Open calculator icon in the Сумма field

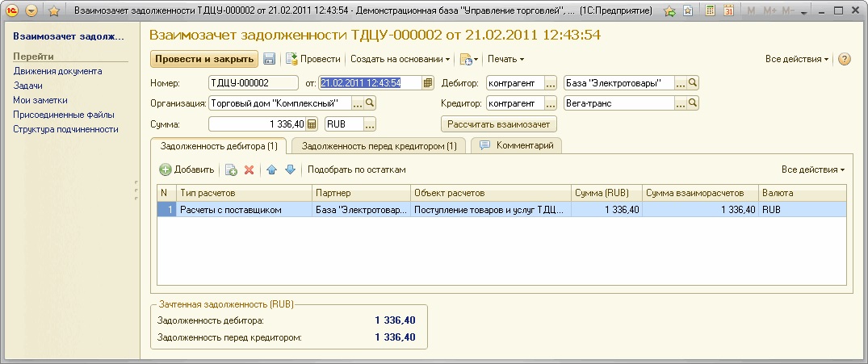click(x=312, y=124)
